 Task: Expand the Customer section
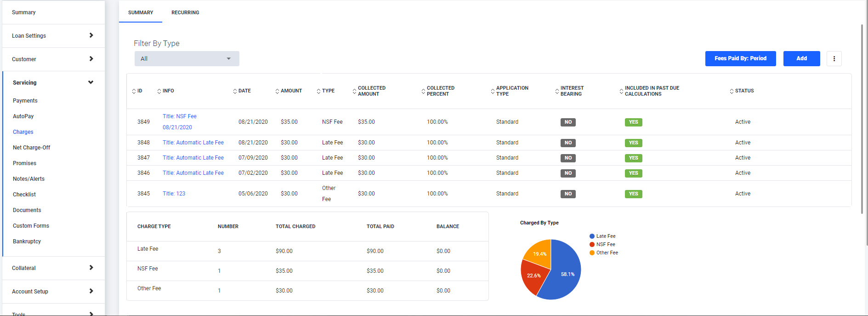coord(53,59)
